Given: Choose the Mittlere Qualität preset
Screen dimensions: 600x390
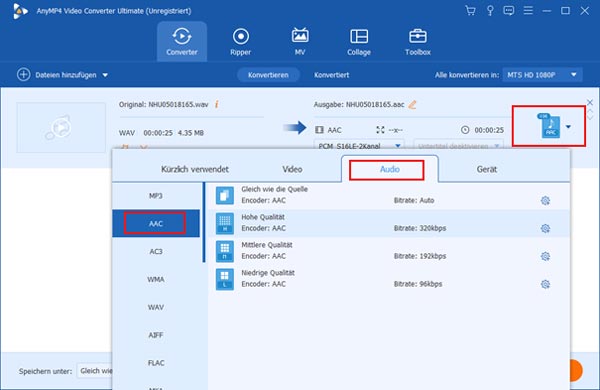Looking at the screenshot, I should (x=388, y=251).
